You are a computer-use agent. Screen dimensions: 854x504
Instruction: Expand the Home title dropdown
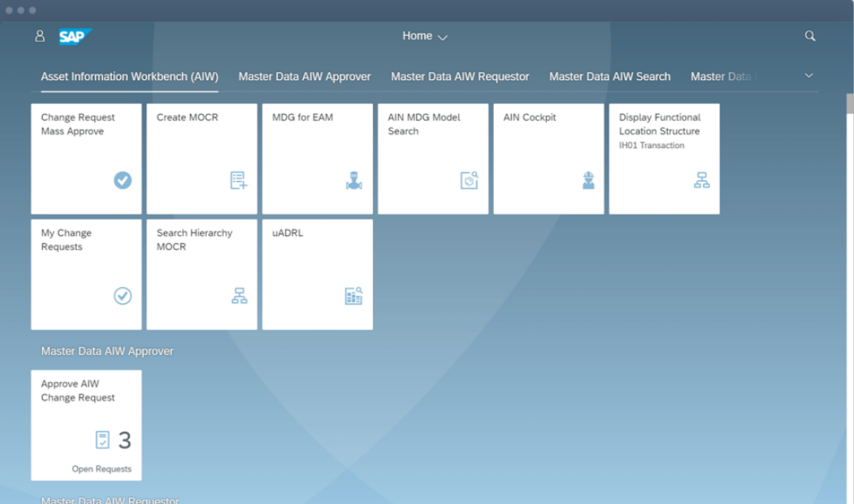click(425, 36)
